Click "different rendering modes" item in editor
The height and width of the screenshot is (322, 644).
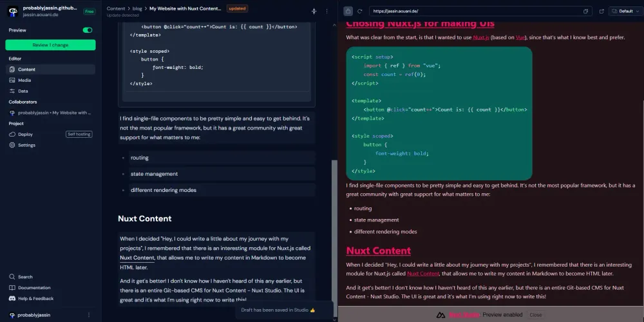(222, 190)
